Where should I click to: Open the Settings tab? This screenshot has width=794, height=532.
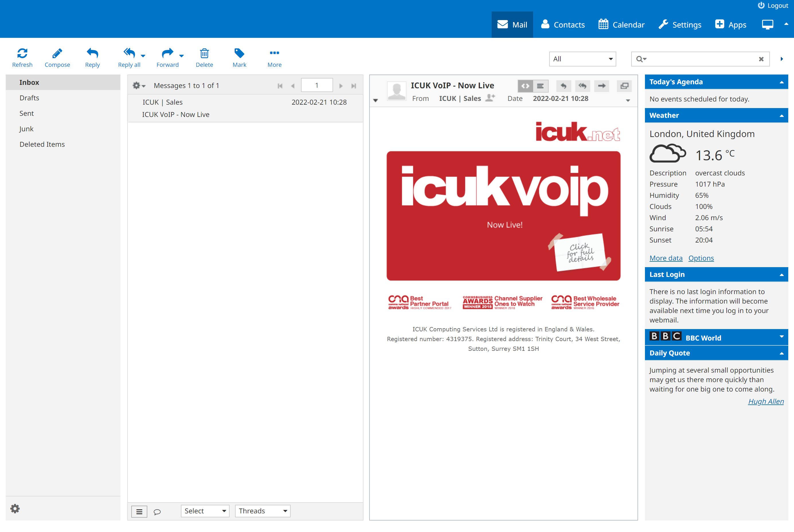(680, 25)
